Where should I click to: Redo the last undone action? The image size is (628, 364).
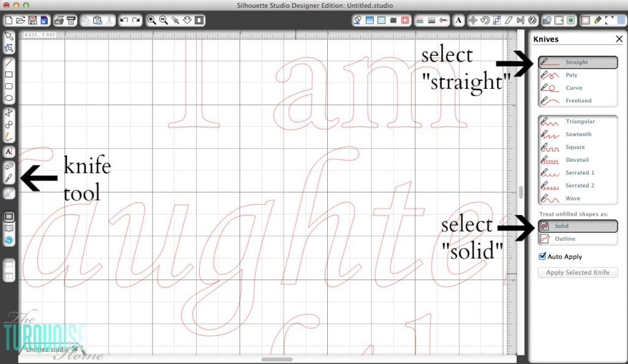pos(136,20)
